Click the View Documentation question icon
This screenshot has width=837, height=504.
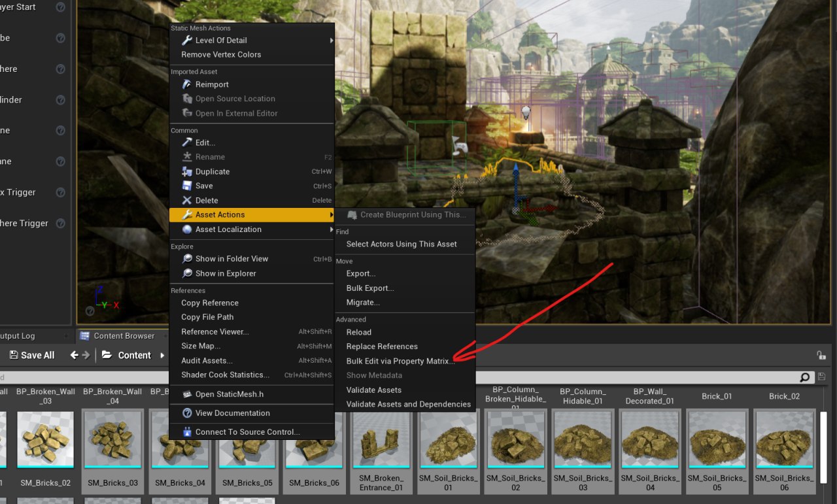click(x=187, y=413)
